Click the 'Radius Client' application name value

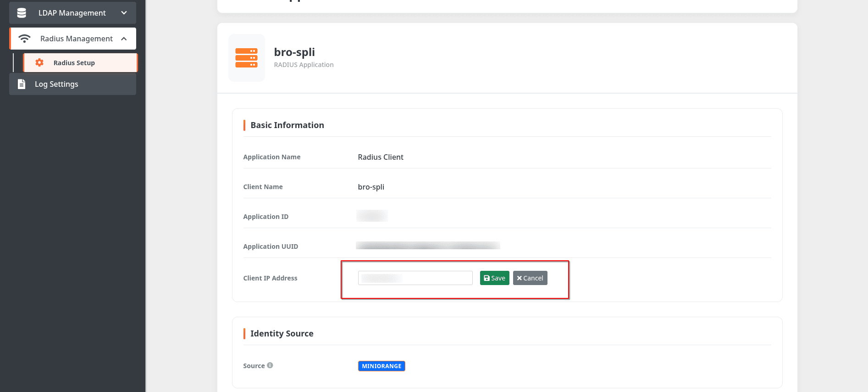pos(381,157)
